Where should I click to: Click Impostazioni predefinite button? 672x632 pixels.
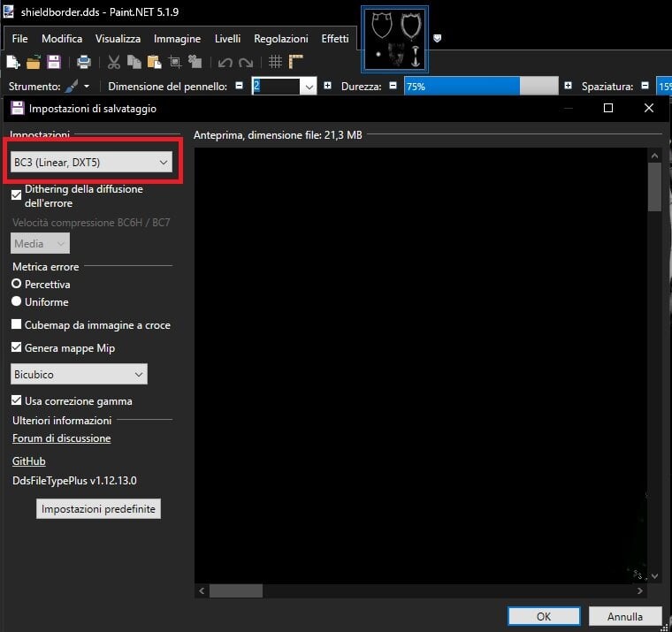[98, 508]
